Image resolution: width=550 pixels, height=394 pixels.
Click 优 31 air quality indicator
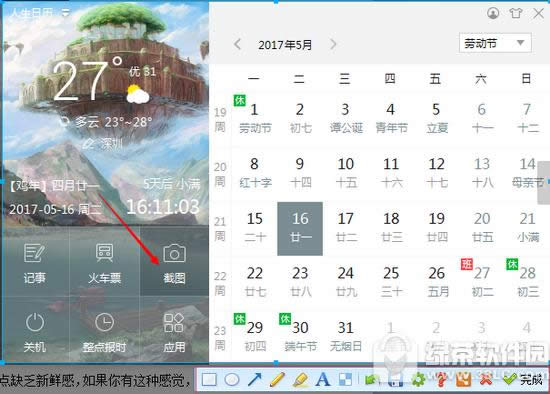pos(142,72)
